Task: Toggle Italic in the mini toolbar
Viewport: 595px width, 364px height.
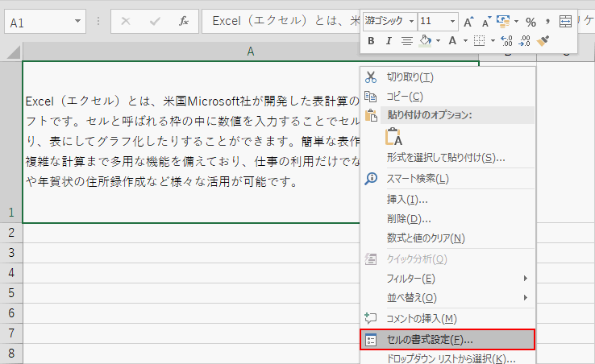Action: click(x=389, y=40)
